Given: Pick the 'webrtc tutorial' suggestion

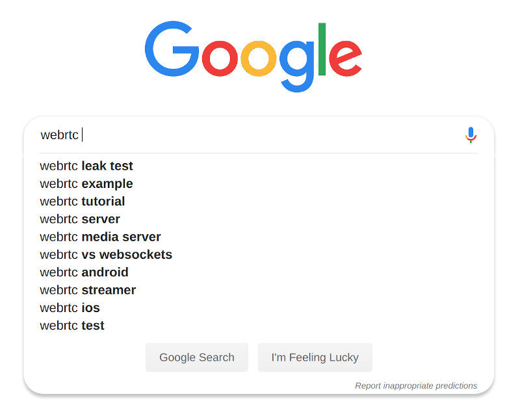Looking at the screenshot, I should click(x=83, y=202).
